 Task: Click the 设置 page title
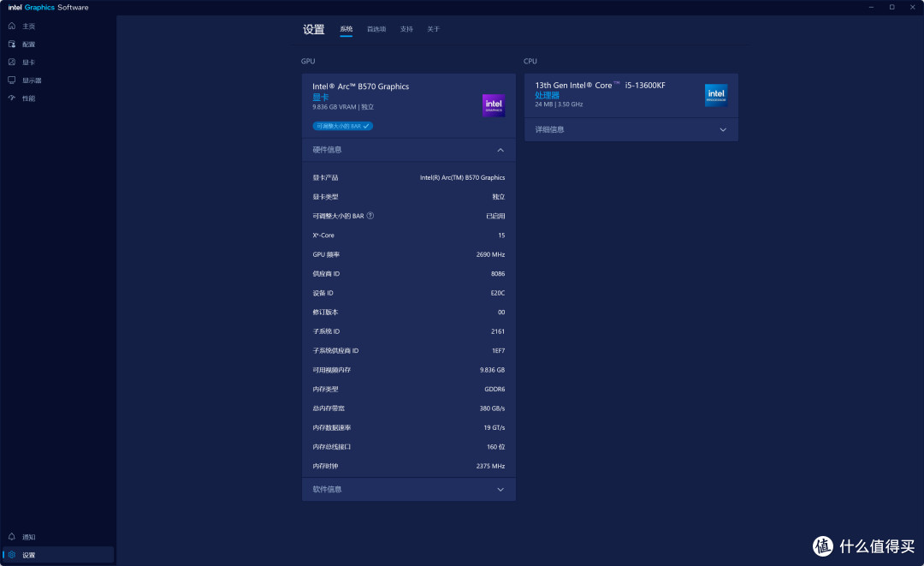(x=313, y=29)
